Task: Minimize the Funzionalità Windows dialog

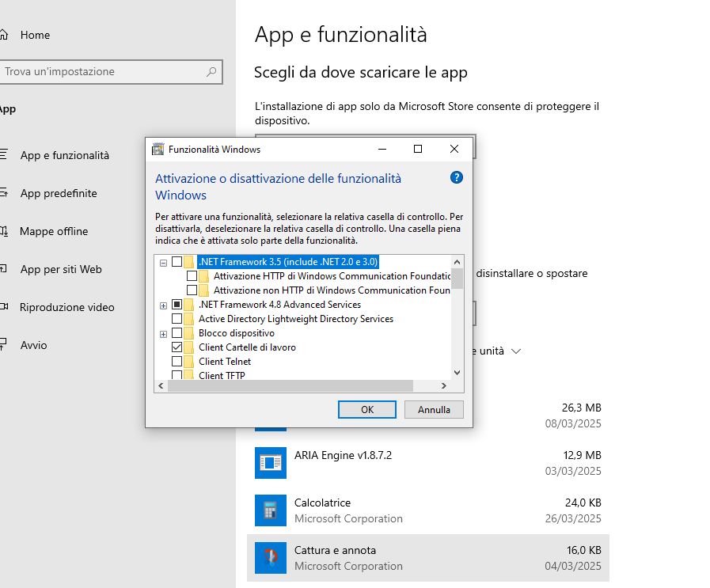Action: pos(382,149)
